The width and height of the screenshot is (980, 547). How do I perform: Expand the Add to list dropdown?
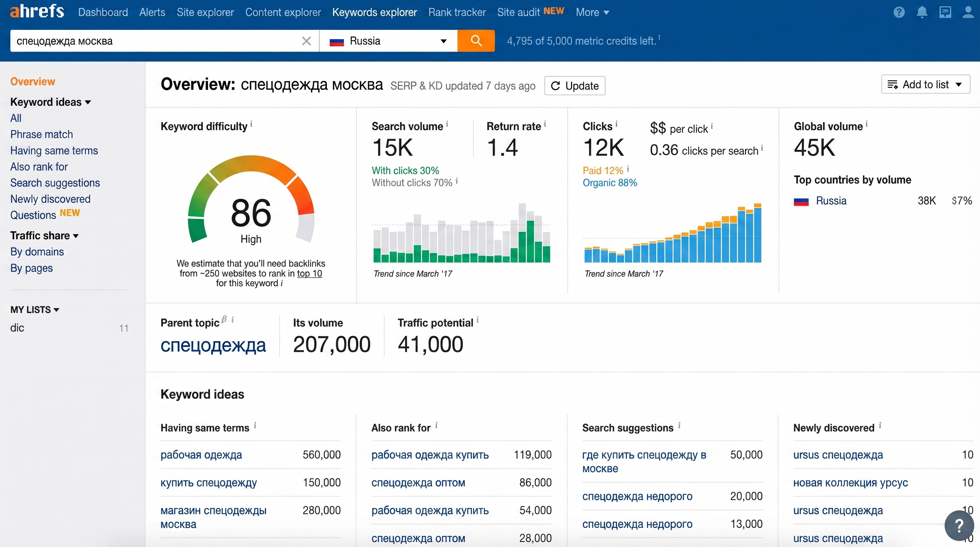925,84
